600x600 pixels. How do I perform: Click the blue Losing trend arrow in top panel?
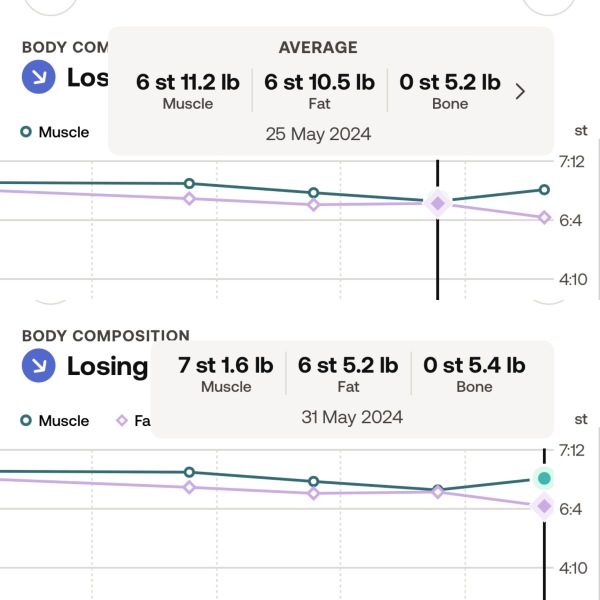[x=38, y=77]
